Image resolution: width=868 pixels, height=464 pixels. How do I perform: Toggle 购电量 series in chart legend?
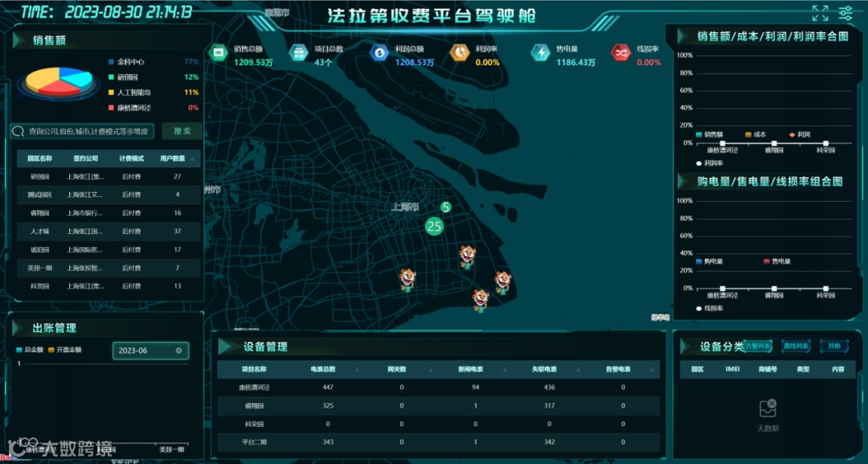tap(710, 261)
